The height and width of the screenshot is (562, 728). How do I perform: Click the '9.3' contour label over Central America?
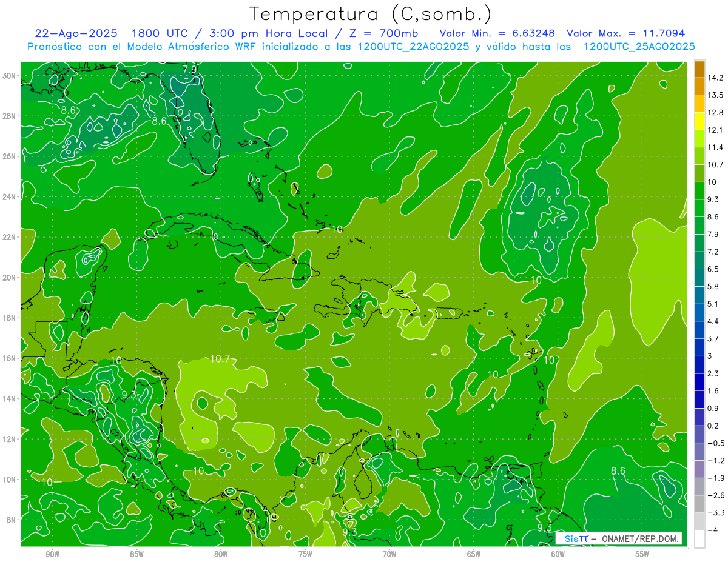point(129,395)
